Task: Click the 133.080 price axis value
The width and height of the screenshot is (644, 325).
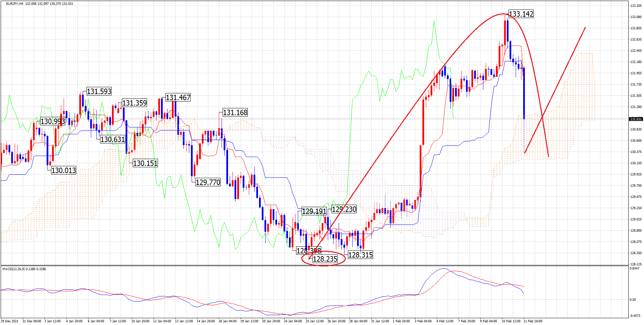Action: pyautogui.click(x=636, y=17)
